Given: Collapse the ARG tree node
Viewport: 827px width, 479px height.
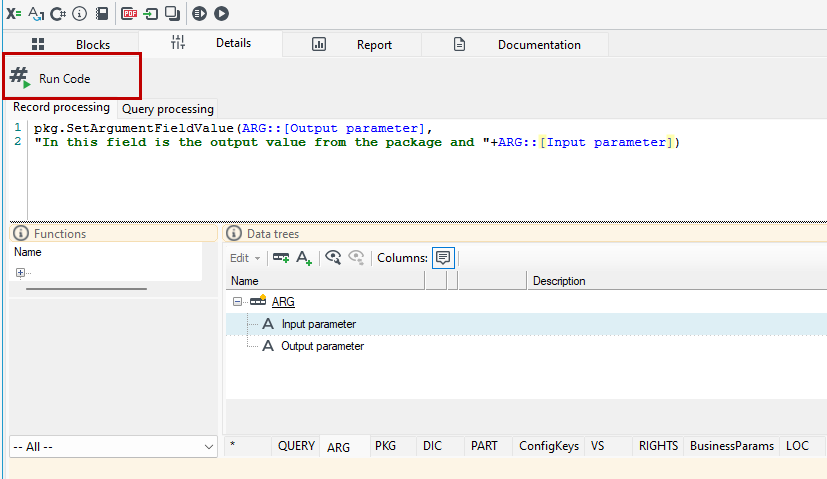Looking at the screenshot, I should coord(237,302).
